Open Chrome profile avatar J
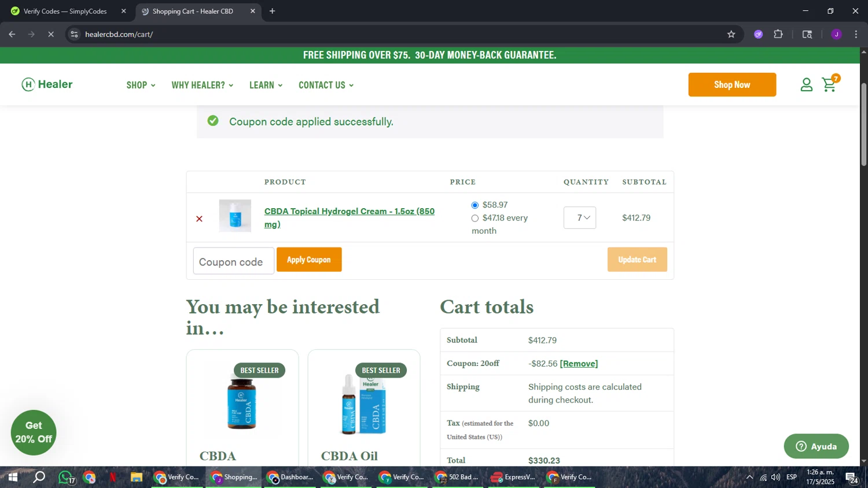This screenshot has width=868, height=488. (x=836, y=34)
